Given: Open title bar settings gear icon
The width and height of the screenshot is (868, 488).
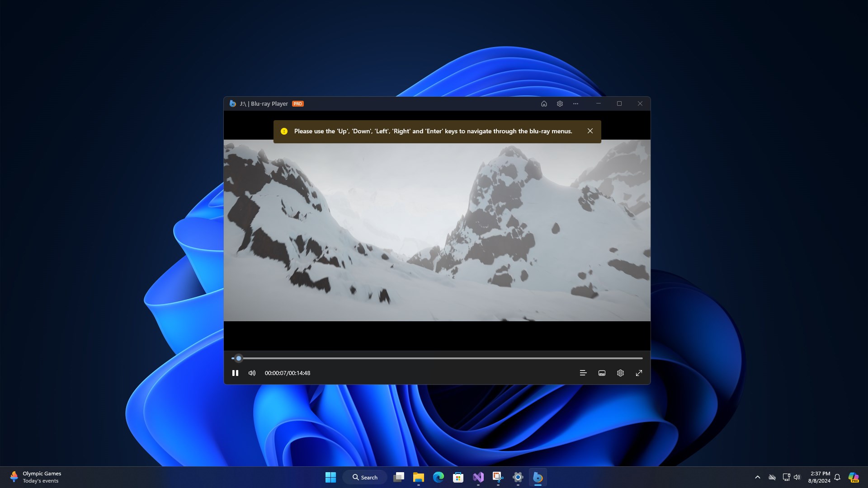Looking at the screenshot, I should tap(560, 103).
